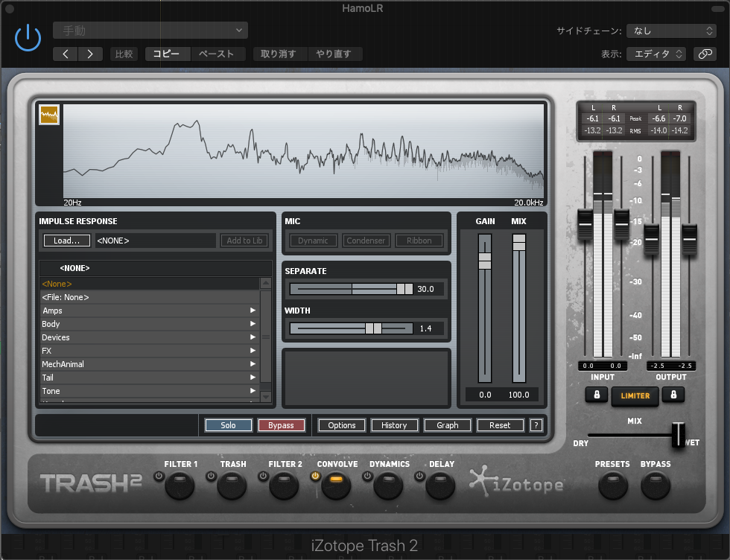Select the TRASH module button
The height and width of the screenshot is (560, 730).
pos(232,486)
